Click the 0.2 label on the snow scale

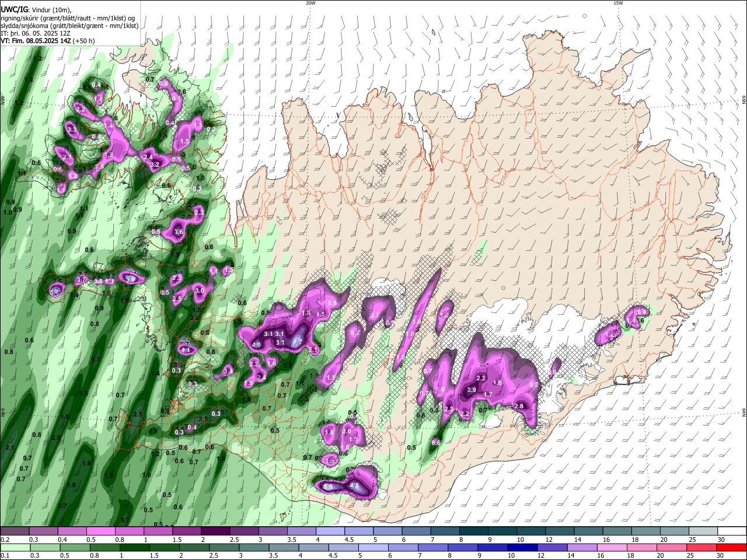[5, 540]
